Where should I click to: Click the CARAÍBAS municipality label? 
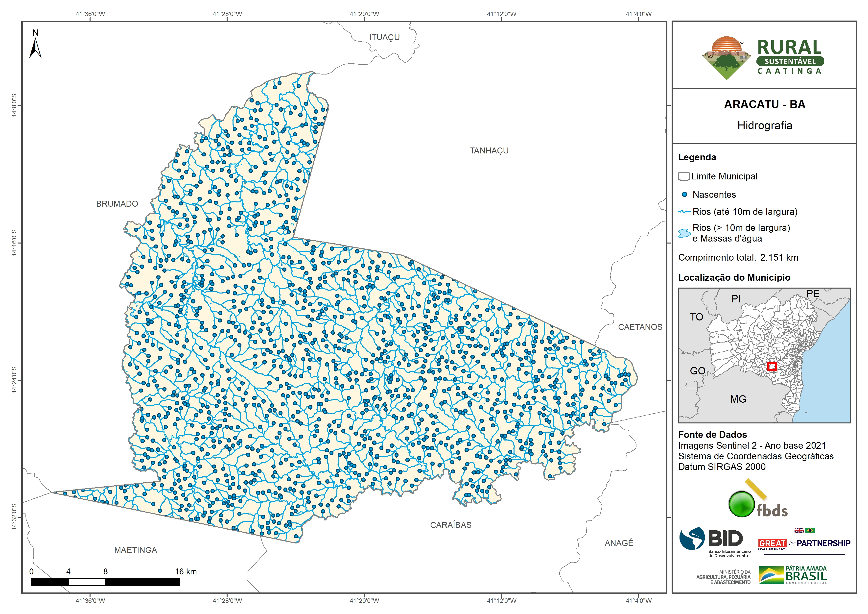pyautogui.click(x=451, y=525)
